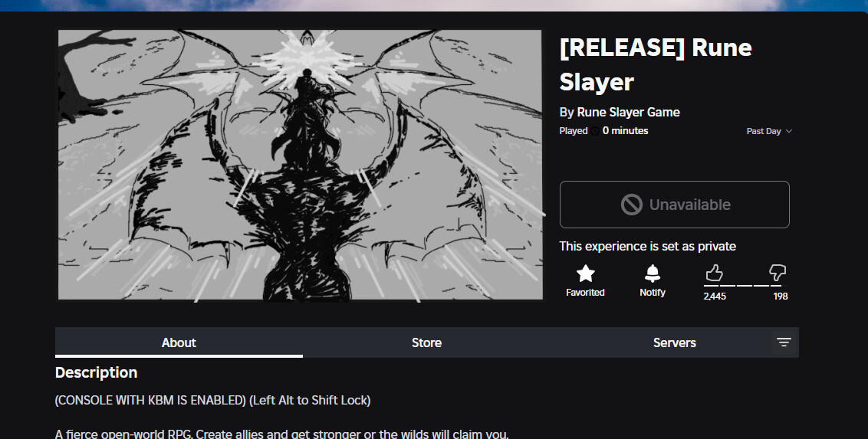868x439 pixels.
Task: Click the Unavailable play button
Action: [674, 205]
